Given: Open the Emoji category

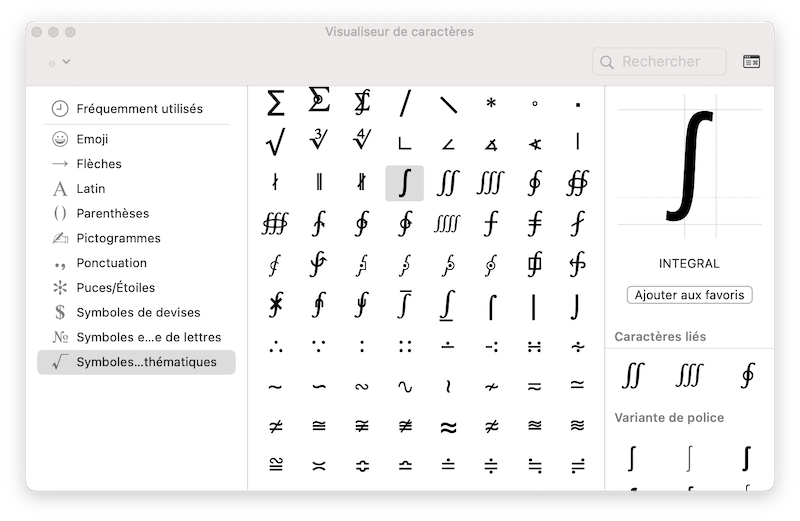Looking at the screenshot, I should (x=136, y=139).
